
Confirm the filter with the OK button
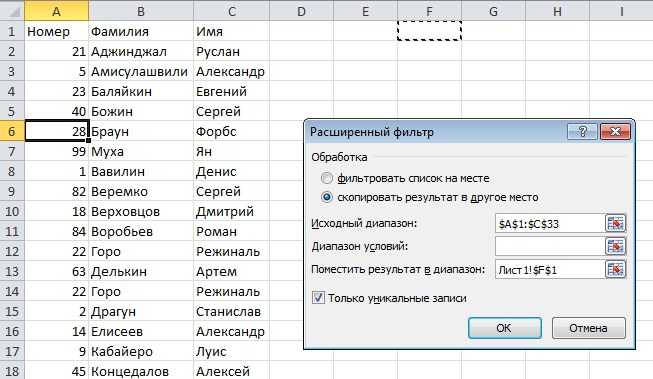504,328
